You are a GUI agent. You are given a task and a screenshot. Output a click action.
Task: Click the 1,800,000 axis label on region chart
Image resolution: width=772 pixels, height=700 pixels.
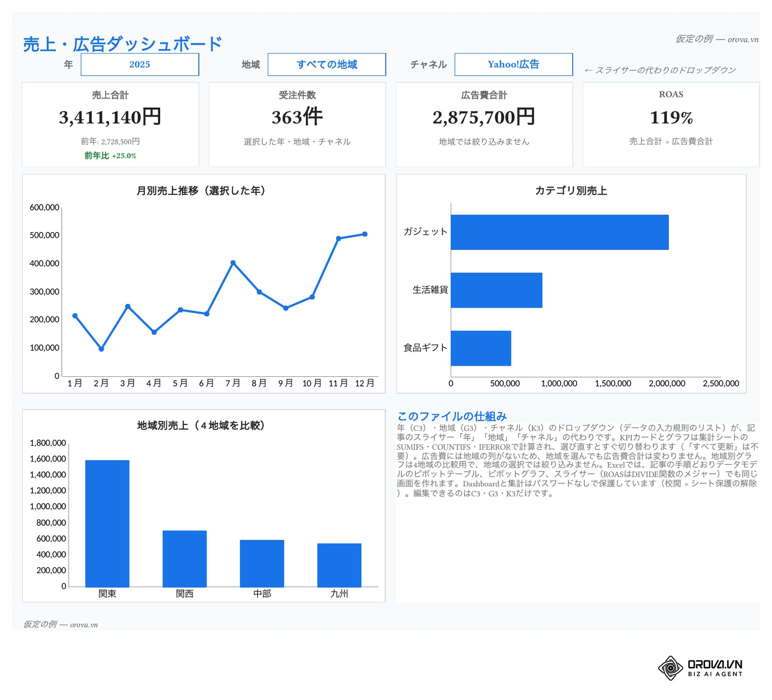[48, 443]
